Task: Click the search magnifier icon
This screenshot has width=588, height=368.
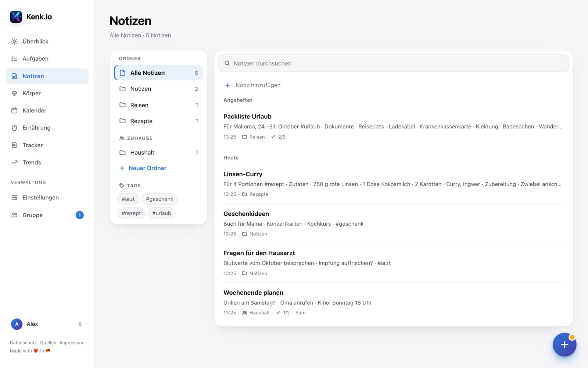Action: click(x=227, y=63)
